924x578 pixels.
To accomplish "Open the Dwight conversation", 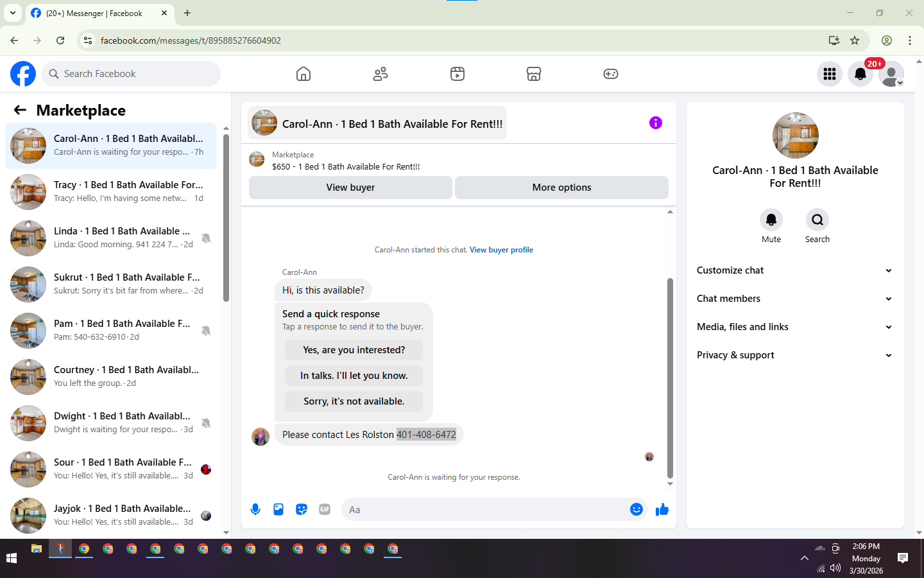I will (x=110, y=423).
